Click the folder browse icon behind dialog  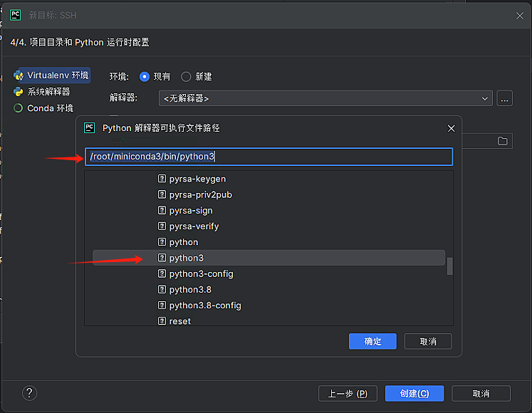click(x=503, y=141)
